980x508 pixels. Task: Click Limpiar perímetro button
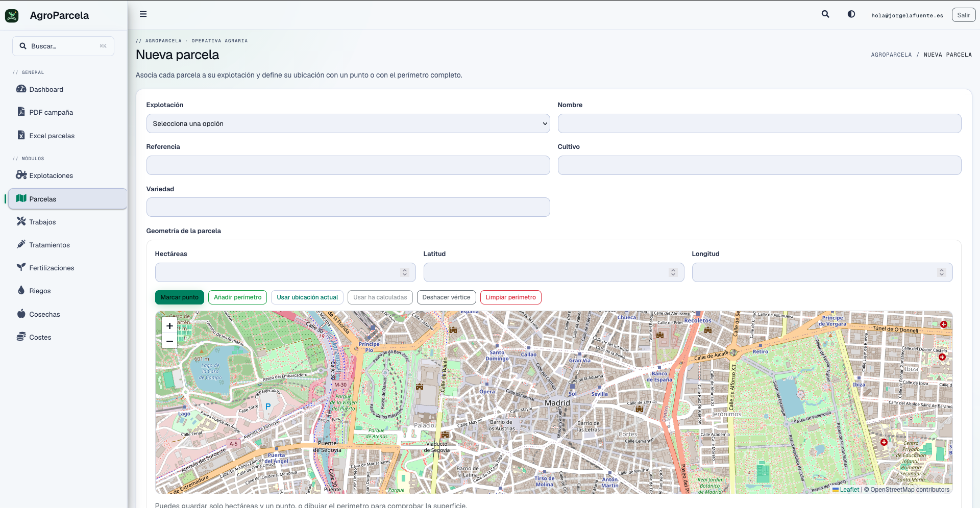[x=510, y=297]
